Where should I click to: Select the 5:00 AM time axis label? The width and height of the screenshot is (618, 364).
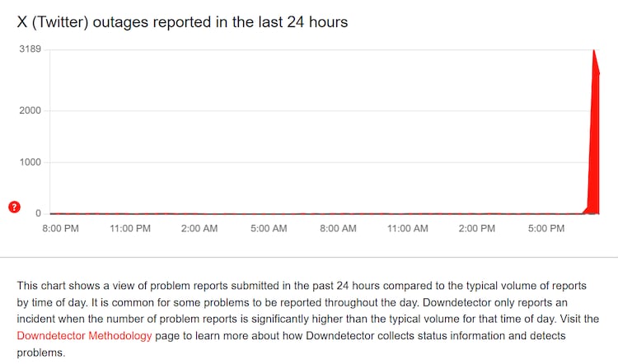(269, 228)
